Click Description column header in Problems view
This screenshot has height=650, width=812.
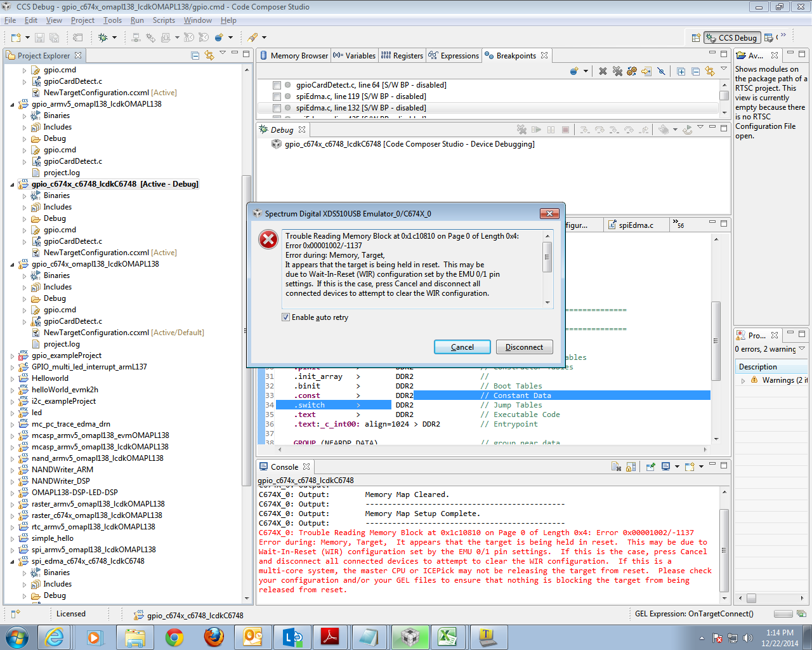[771, 367]
